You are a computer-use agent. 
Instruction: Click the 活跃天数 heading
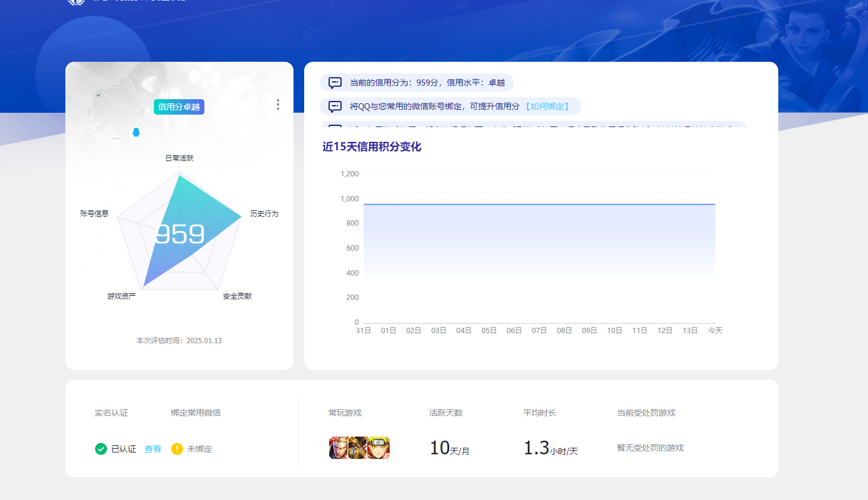pyautogui.click(x=446, y=413)
